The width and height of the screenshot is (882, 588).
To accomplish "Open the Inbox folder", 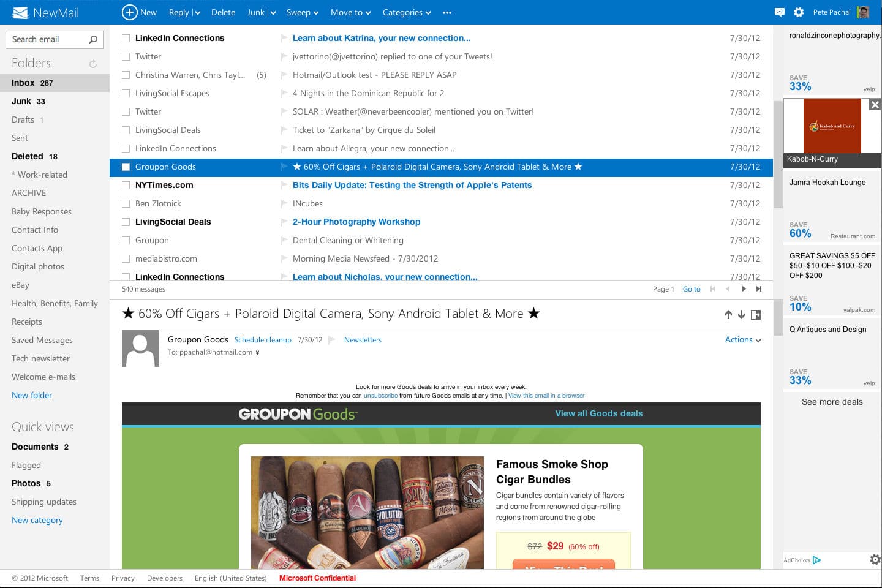I will (55, 83).
